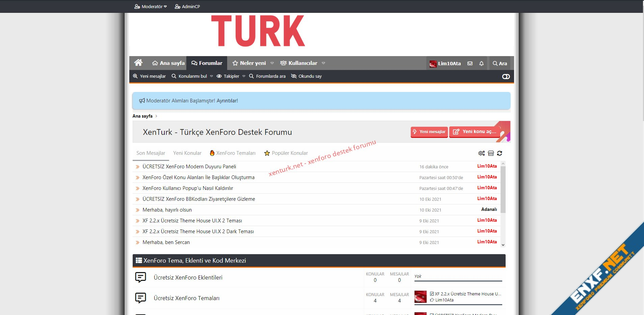Select the Popüler Konular tab
This screenshot has width=644, height=315.
tap(286, 153)
